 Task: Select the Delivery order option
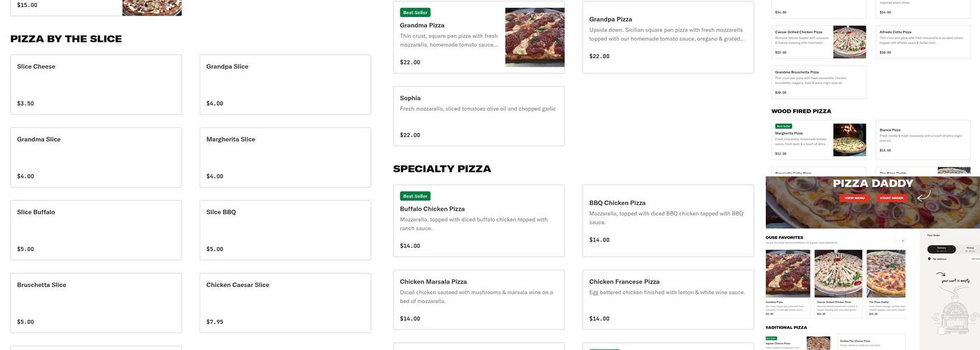pos(941,248)
